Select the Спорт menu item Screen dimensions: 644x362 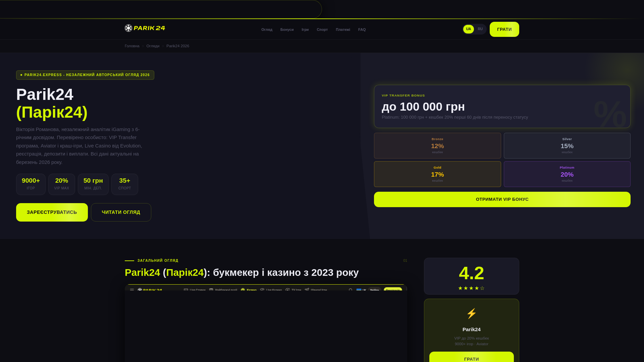[322, 29]
